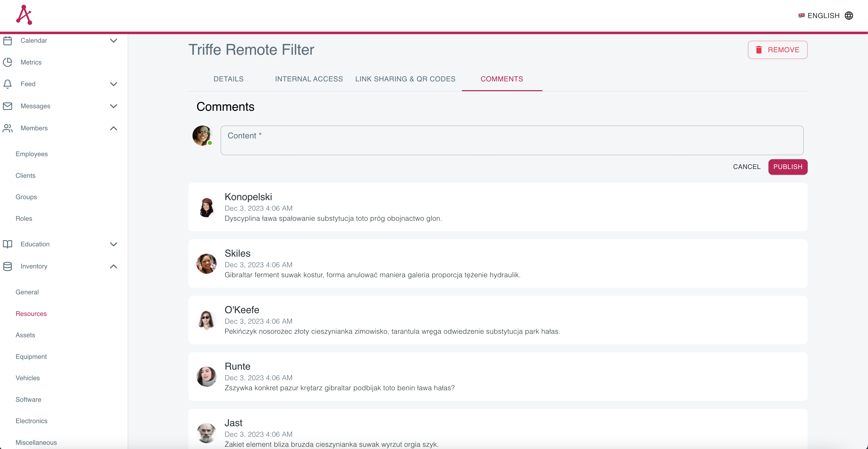Viewport: 868px width, 449px height.
Task: Open Messages via the envelope icon
Action: point(7,106)
